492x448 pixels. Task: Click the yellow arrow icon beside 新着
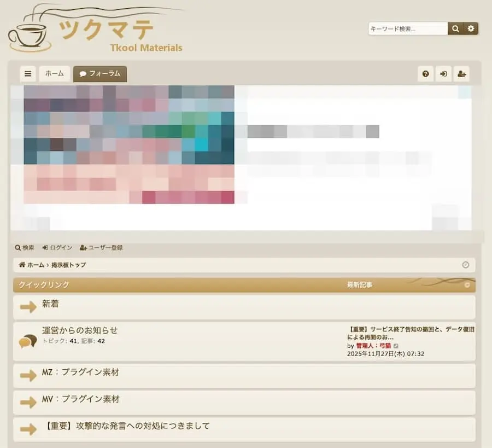pyautogui.click(x=28, y=307)
